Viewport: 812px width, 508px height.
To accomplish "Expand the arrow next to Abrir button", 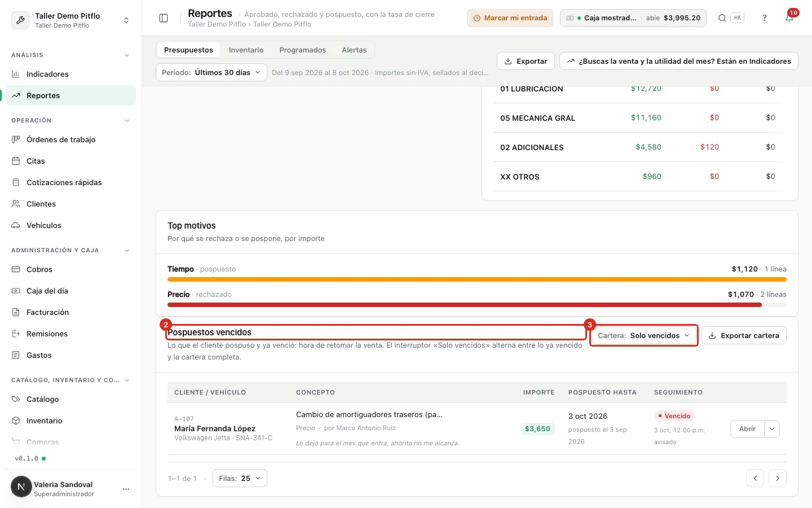I will coord(772,429).
